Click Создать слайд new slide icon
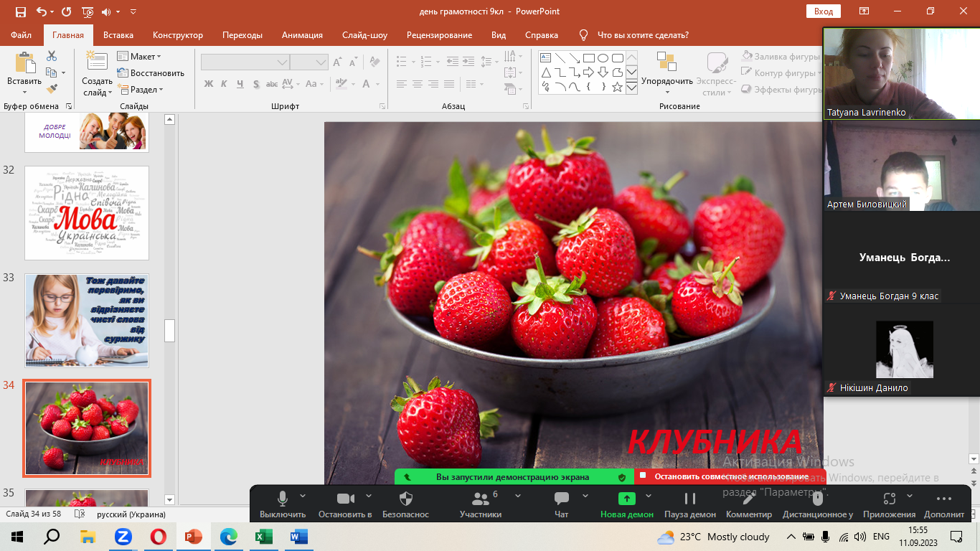The height and width of the screenshot is (551, 980). click(97, 62)
